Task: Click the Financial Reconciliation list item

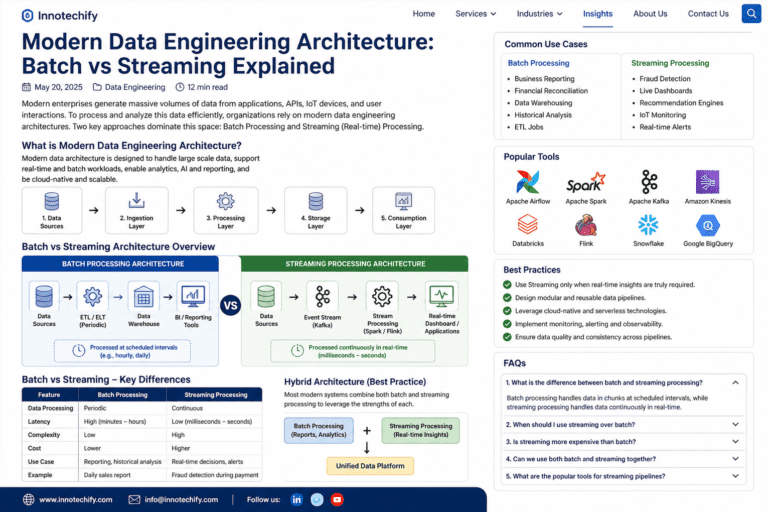Action: (x=551, y=91)
